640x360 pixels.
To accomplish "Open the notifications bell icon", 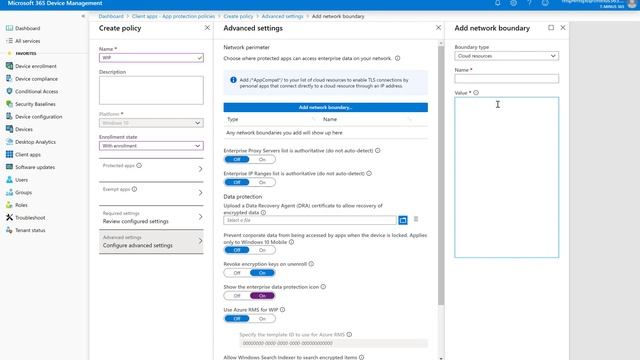I will pos(498,3).
